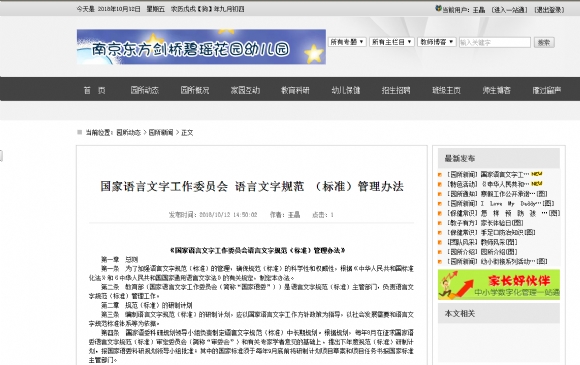Open the 幼儿保健 navigation menu

[346, 90]
